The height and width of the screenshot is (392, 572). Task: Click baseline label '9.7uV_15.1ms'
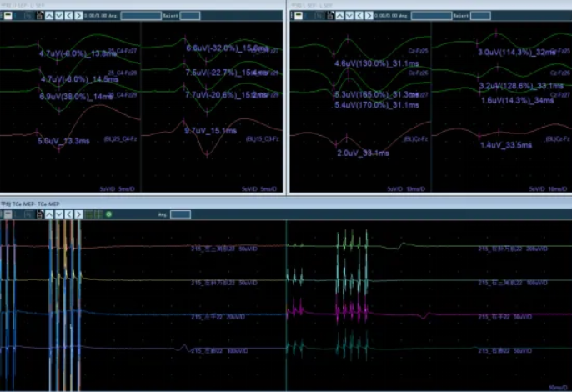click(x=210, y=130)
